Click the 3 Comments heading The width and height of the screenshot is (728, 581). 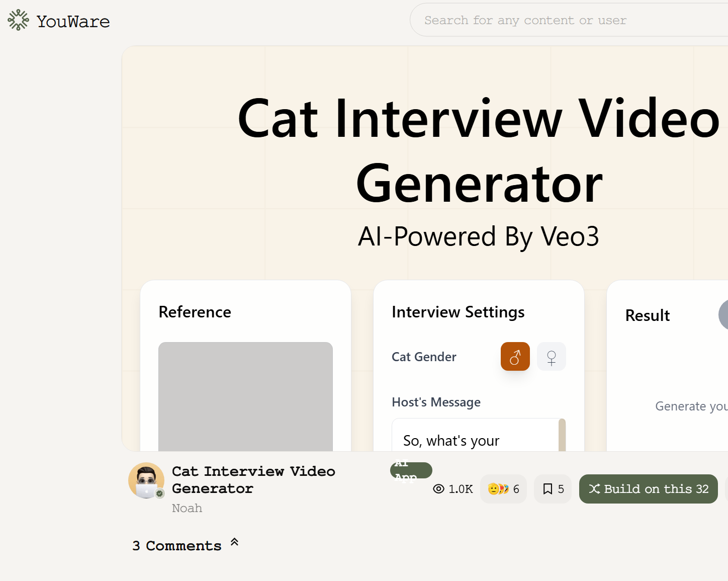[x=177, y=546]
